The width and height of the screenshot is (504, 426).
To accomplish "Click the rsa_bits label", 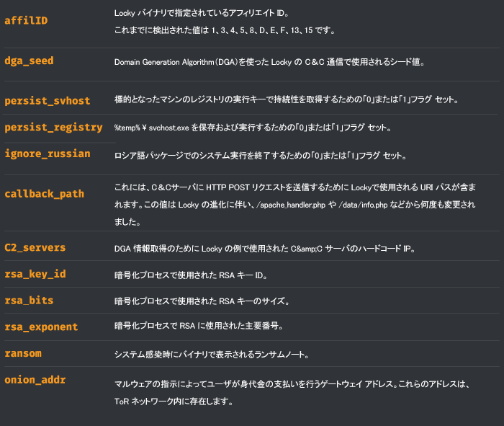I will (x=29, y=301).
